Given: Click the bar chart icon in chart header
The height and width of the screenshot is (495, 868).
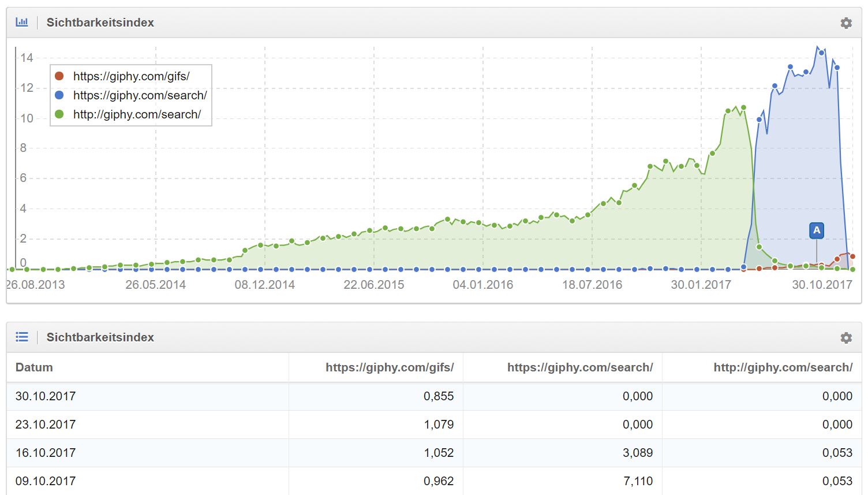Looking at the screenshot, I should pos(22,23).
